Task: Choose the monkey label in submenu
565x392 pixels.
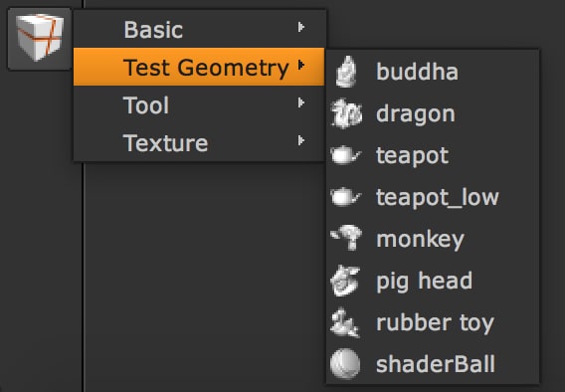Action: (420, 240)
